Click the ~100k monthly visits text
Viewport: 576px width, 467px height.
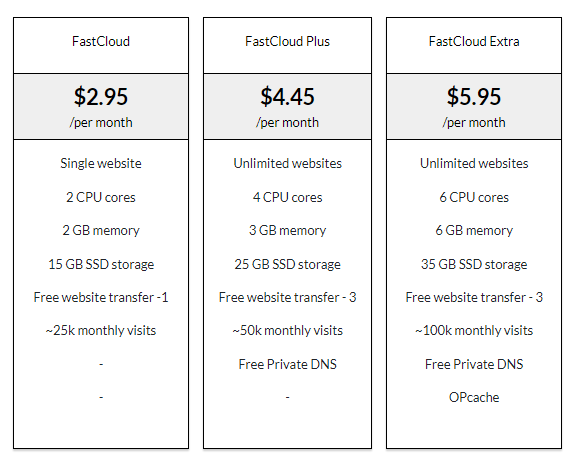coord(474,330)
